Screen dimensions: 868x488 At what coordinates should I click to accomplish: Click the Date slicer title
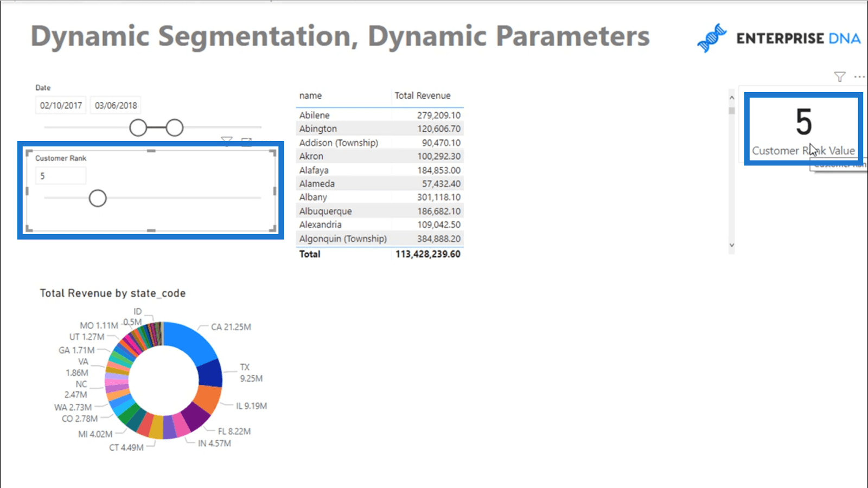coord(43,87)
